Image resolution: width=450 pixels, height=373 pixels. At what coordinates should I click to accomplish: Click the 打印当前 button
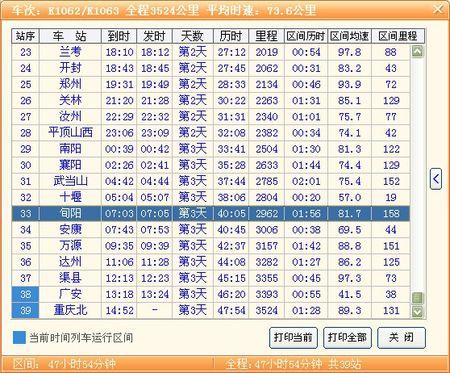click(293, 338)
